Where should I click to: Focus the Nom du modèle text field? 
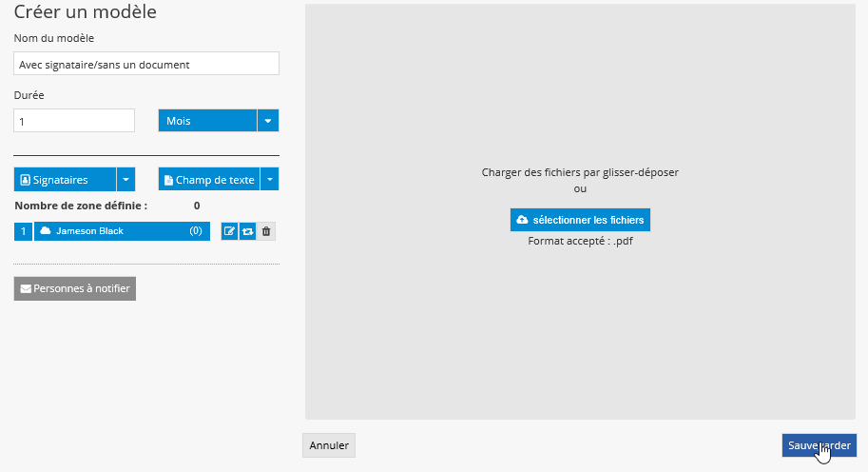(x=146, y=64)
